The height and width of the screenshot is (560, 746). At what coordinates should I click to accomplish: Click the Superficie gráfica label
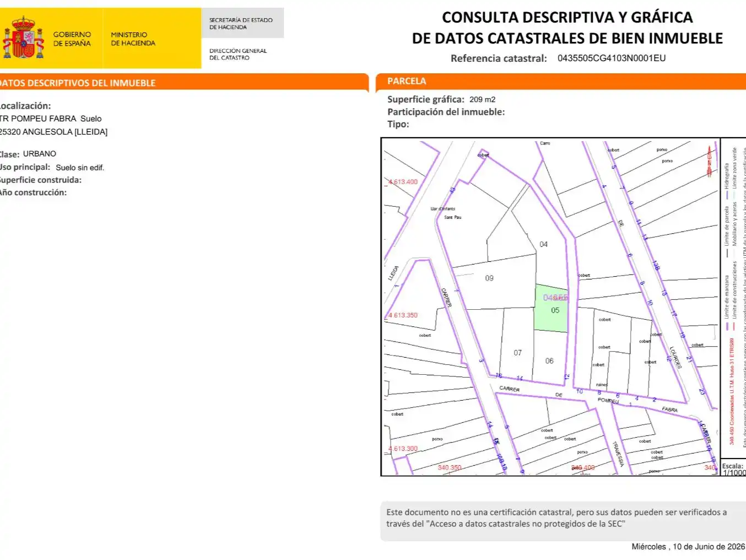coord(425,99)
